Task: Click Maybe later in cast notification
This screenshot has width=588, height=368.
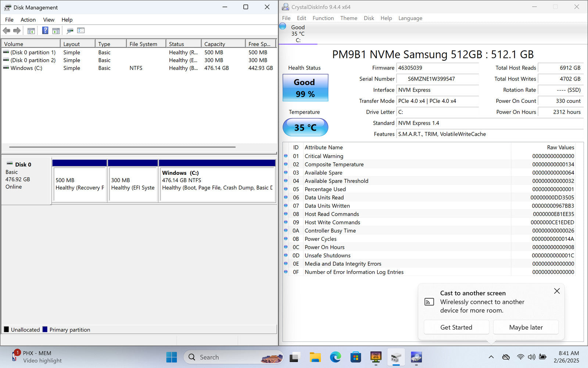Action: click(526, 327)
